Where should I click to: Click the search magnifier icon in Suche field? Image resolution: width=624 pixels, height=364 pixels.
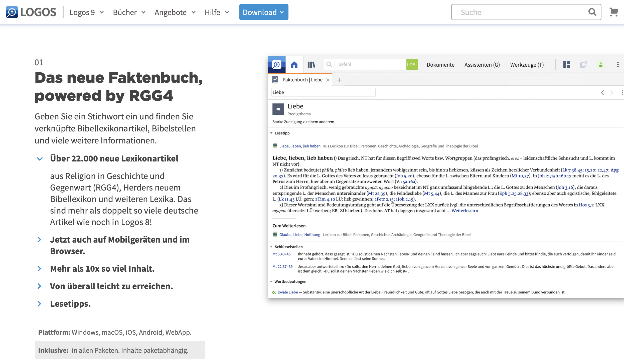[x=592, y=12]
